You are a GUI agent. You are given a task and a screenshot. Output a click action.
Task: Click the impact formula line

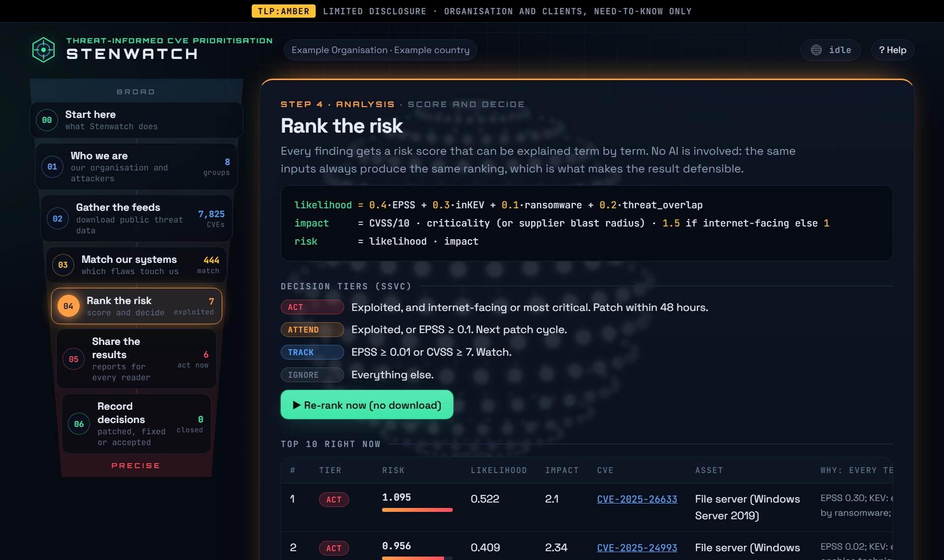562,223
